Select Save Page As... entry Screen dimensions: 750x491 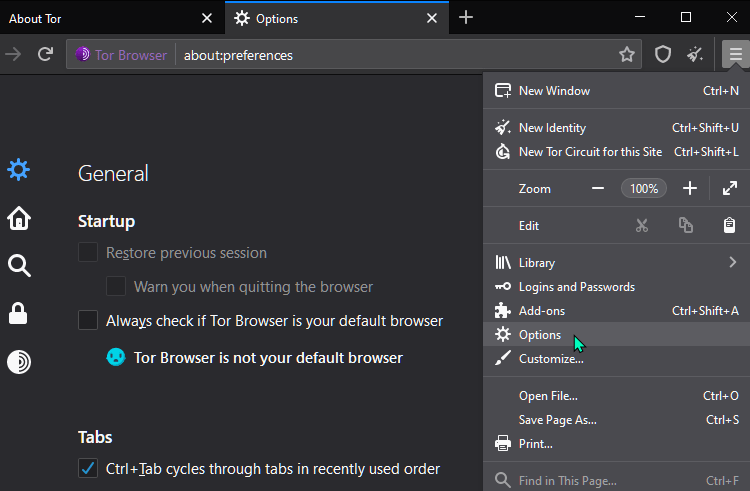click(617, 419)
